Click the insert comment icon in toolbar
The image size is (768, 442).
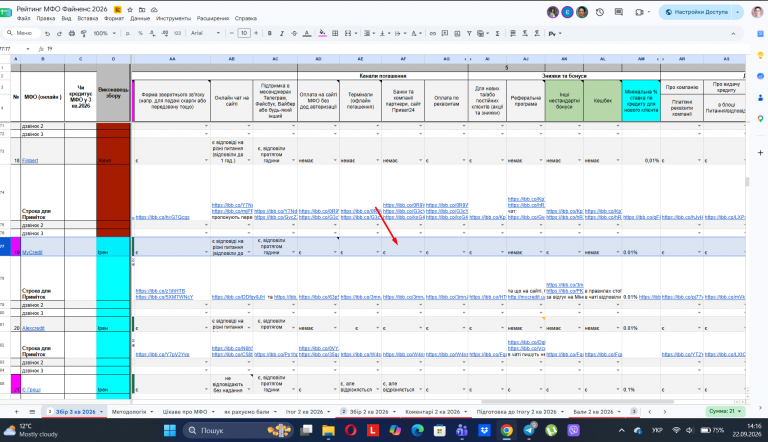click(x=445, y=33)
